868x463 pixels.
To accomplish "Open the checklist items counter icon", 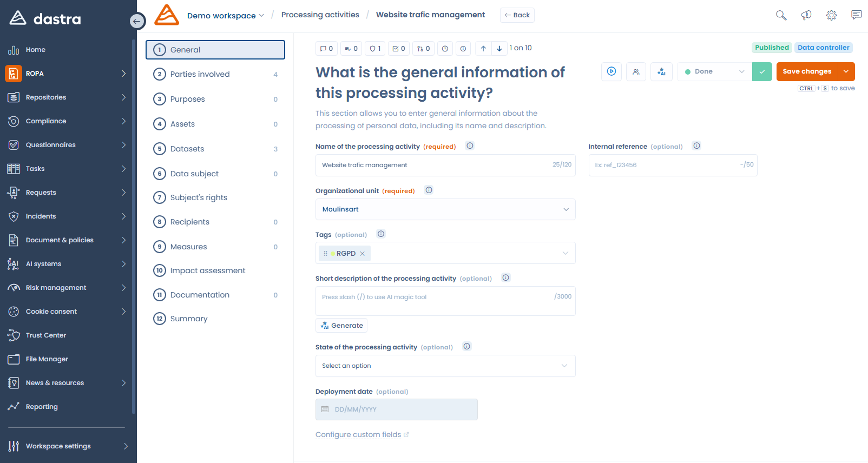I will 351,49.
